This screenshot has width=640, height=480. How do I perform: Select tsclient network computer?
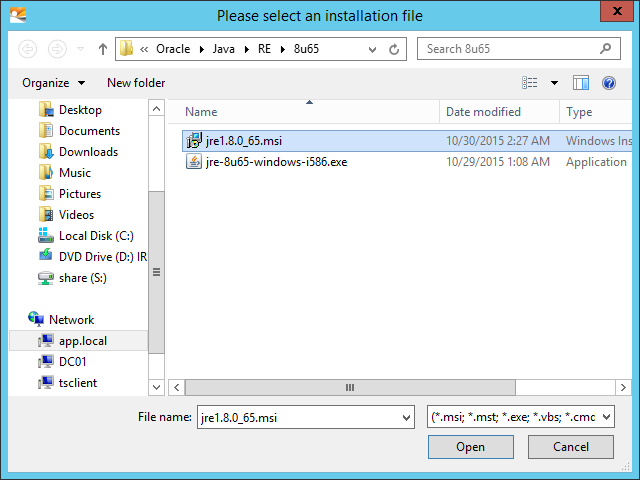[78, 383]
